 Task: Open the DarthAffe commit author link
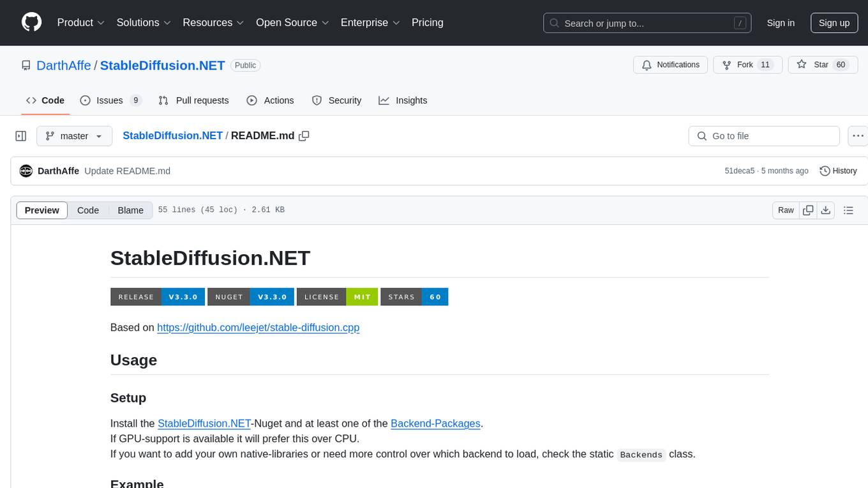click(59, 171)
